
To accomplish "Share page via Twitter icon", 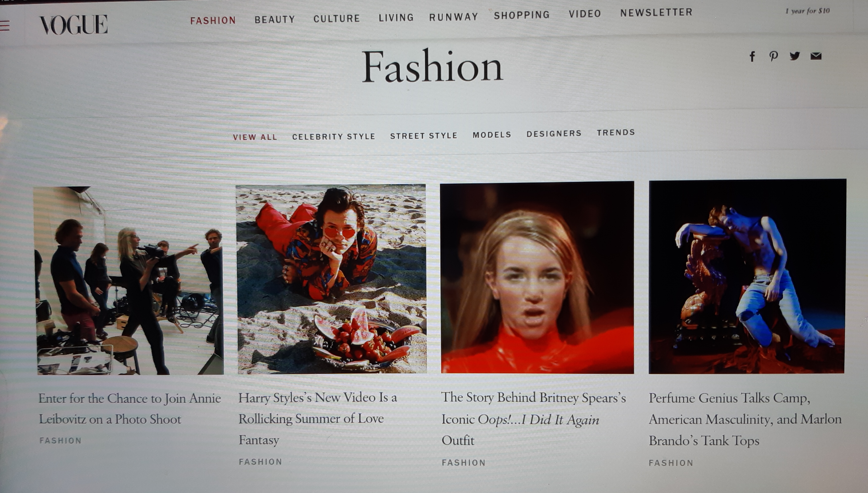I will click(795, 56).
